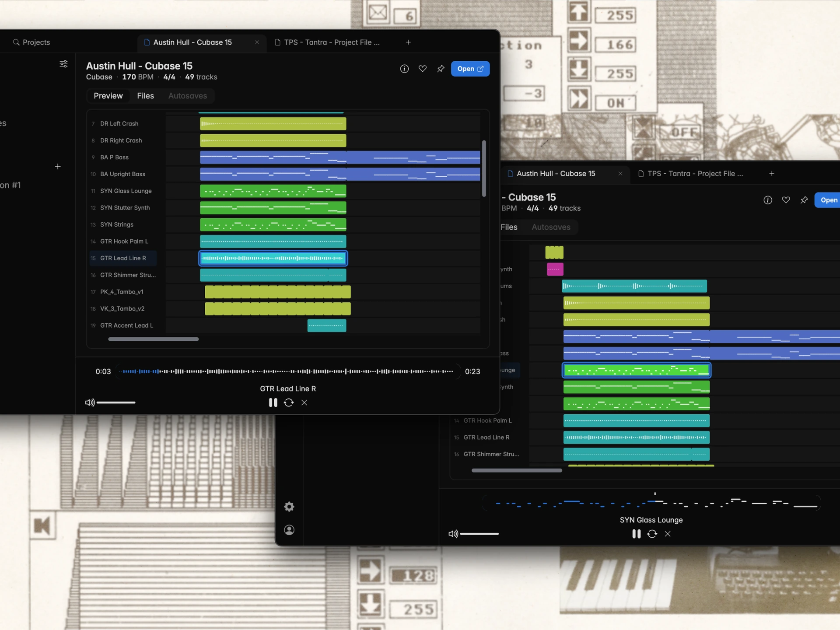
Task: Close Austin Hull tab in front window
Action: pyautogui.click(x=257, y=42)
